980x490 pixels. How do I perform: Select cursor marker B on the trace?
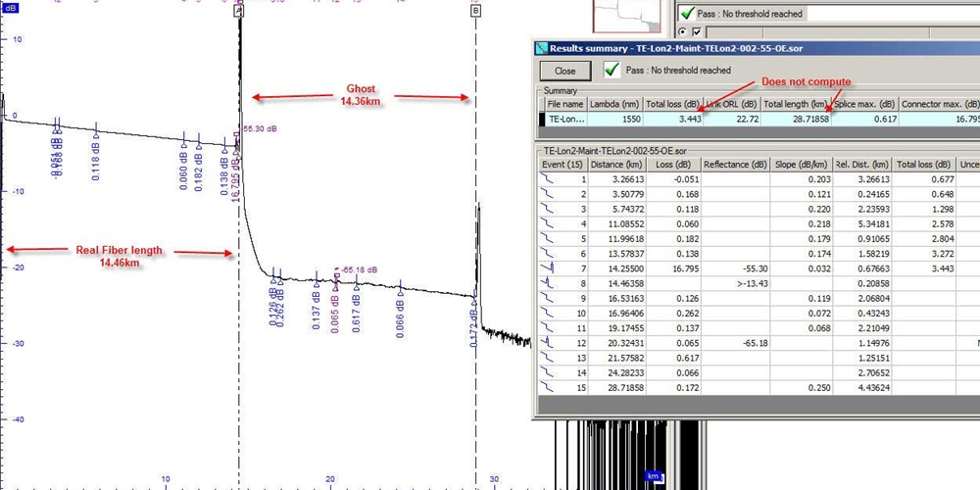point(475,11)
